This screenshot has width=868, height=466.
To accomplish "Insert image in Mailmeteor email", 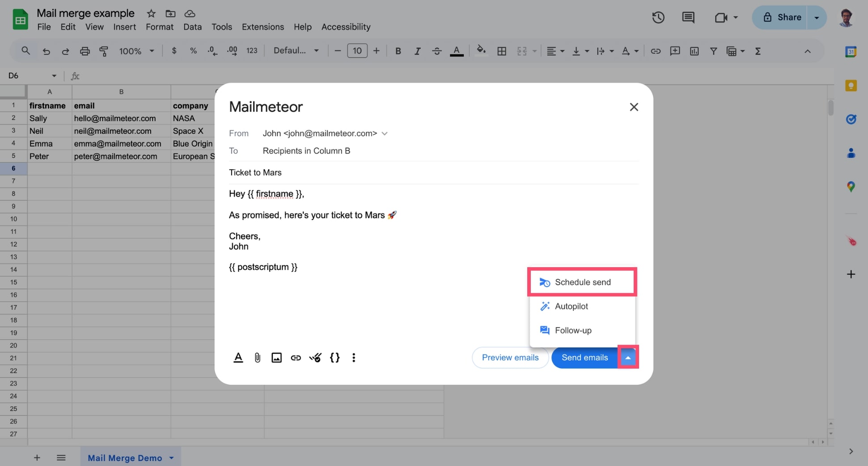I will click(276, 357).
